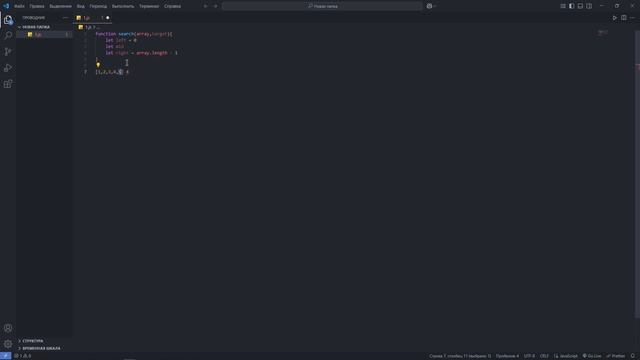Click the lightbulb code action icon
640x360 pixels.
[x=98, y=65]
